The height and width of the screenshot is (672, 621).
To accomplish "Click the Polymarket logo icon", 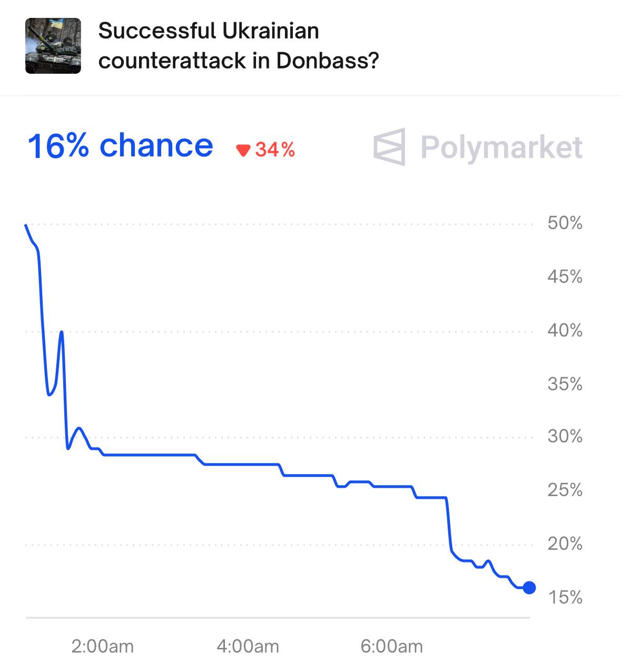I will click(x=390, y=146).
